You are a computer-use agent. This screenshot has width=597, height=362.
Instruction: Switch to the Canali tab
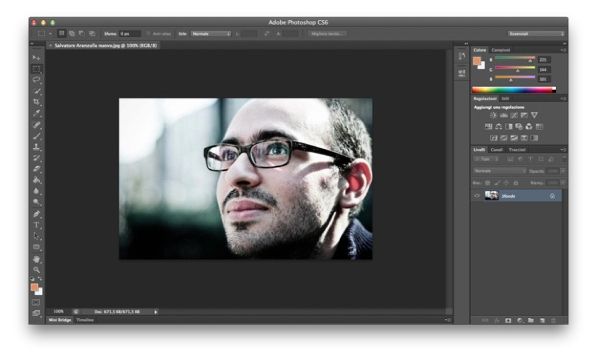(x=496, y=150)
